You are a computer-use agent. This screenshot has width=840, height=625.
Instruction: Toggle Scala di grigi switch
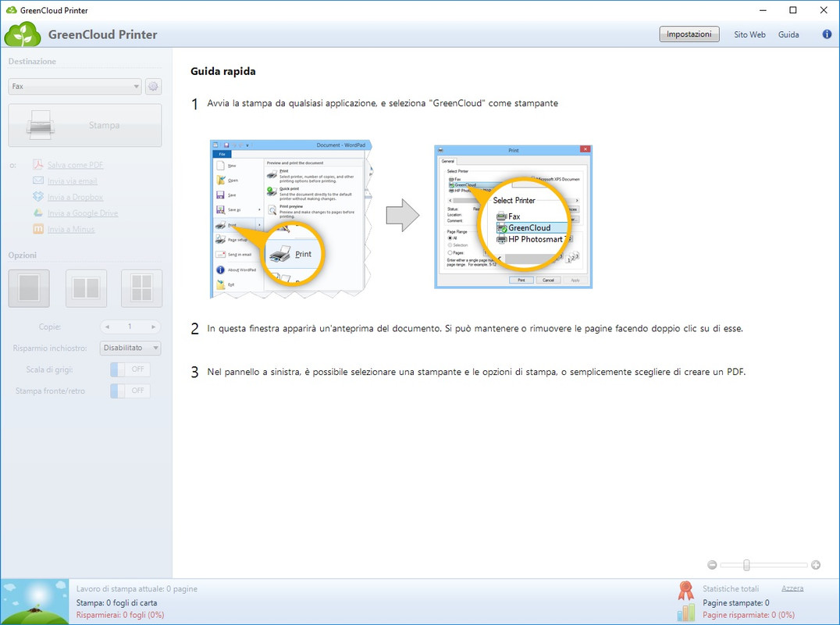click(130, 370)
